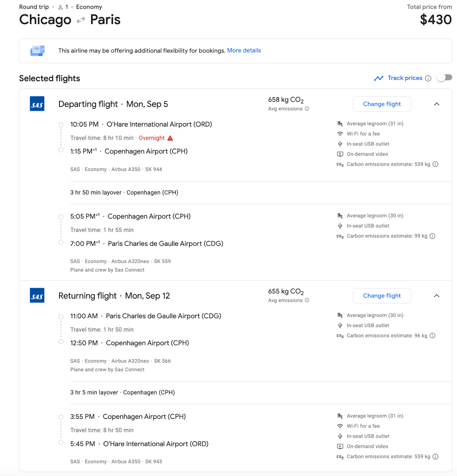
Task: Click the circle marker next to 11:00 AM Paris departure
Action: [x=61, y=317]
